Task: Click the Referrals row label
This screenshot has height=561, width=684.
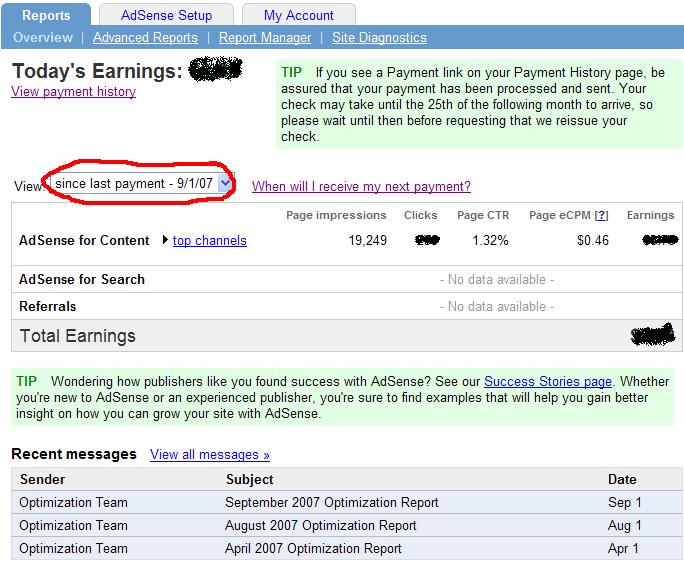Action: click(48, 306)
